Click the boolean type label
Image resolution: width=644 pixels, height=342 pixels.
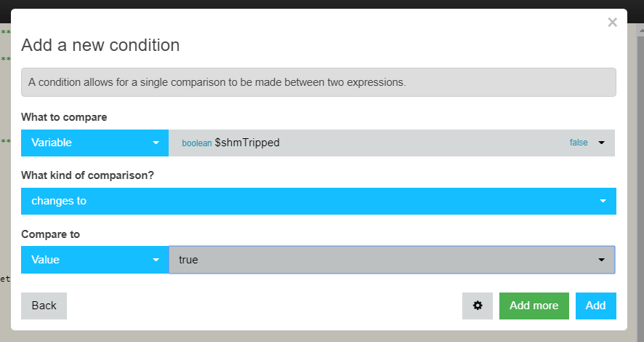point(197,143)
